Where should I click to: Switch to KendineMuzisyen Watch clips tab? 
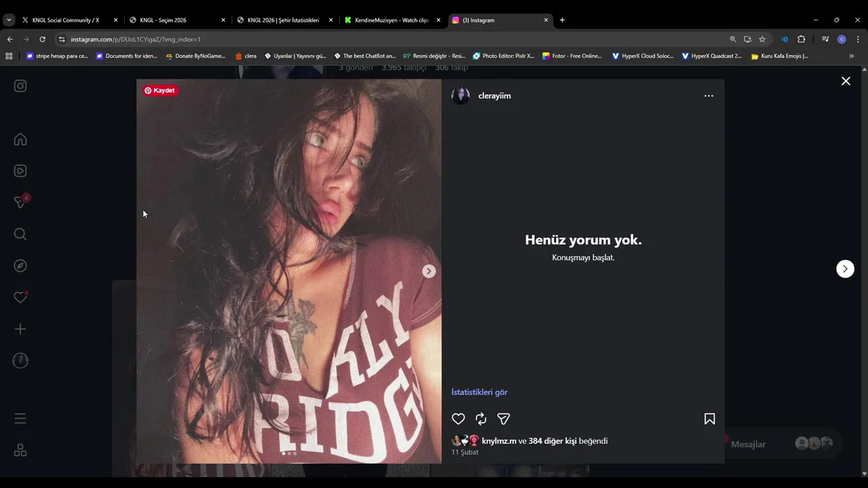[x=392, y=20]
